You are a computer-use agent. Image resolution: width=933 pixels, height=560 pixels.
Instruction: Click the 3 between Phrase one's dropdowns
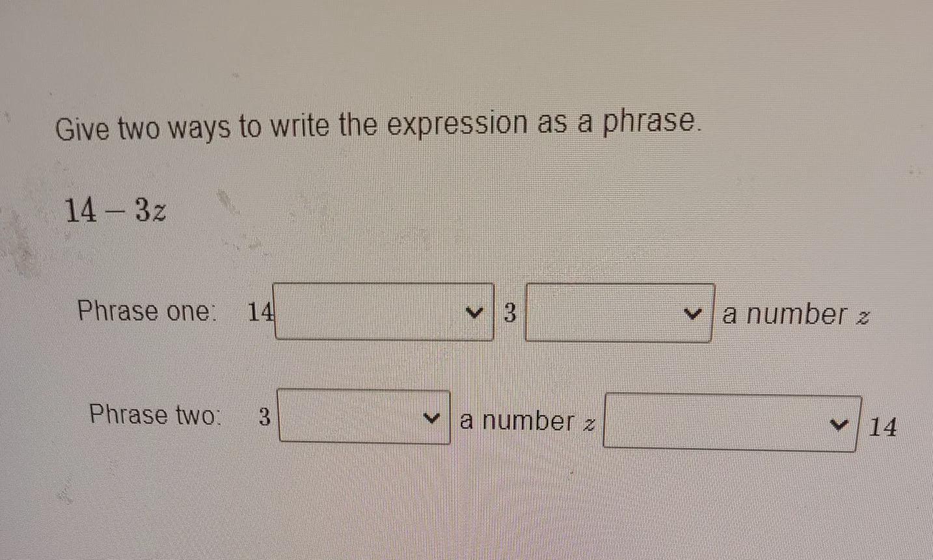[x=510, y=313]
